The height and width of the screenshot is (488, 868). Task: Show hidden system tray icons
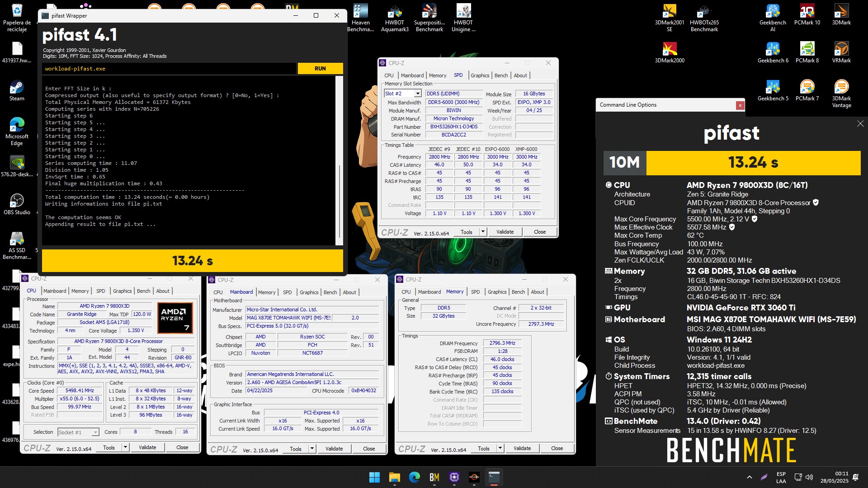click(x=749, y=477)
